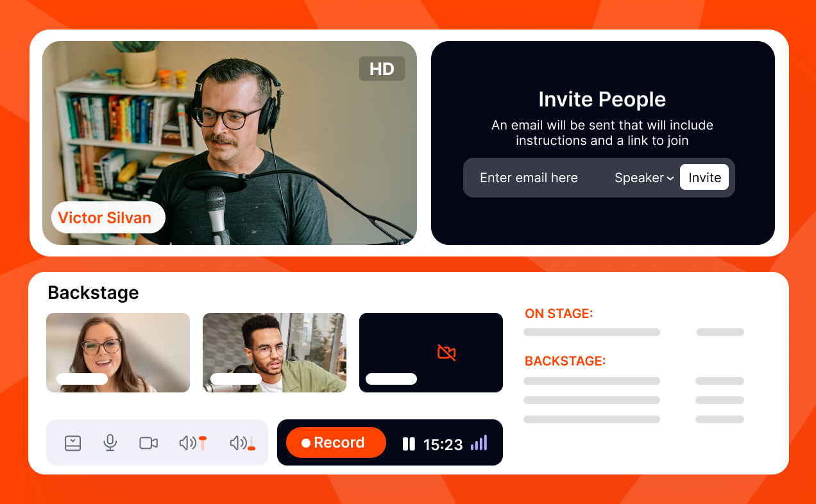The width and height of the screenshot is (816, 504).
Task: Click the Invite button
Action: pyautogui.click(x=704, y=178)
